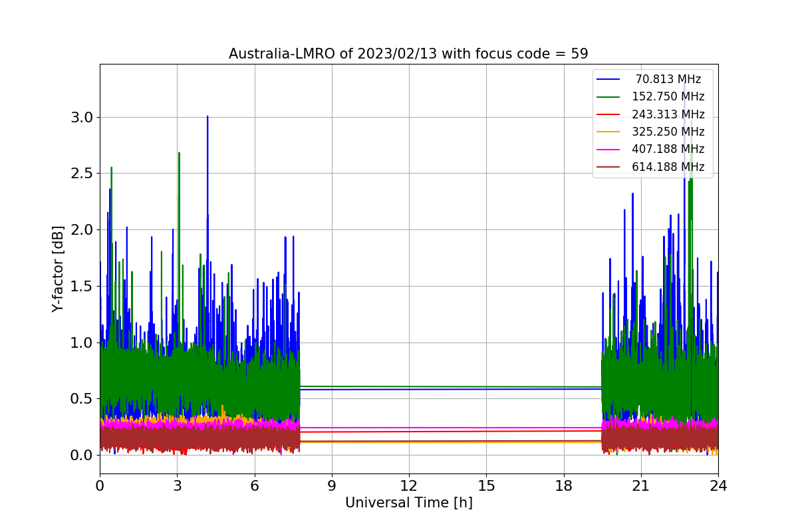Click the green line swatch in the legend
This screenshot has width=798, height=532.
(x=608, y=97)
